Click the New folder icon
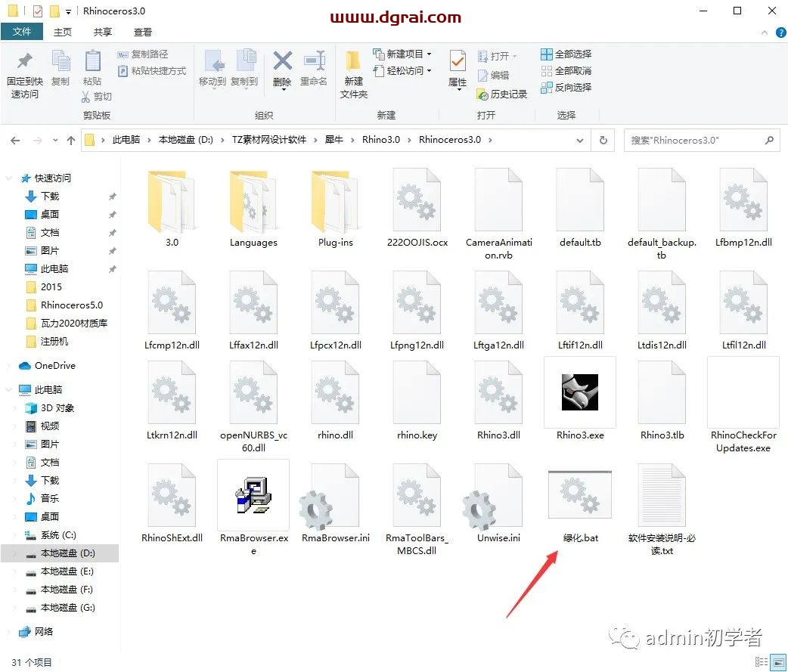 (x=353, y=62)
